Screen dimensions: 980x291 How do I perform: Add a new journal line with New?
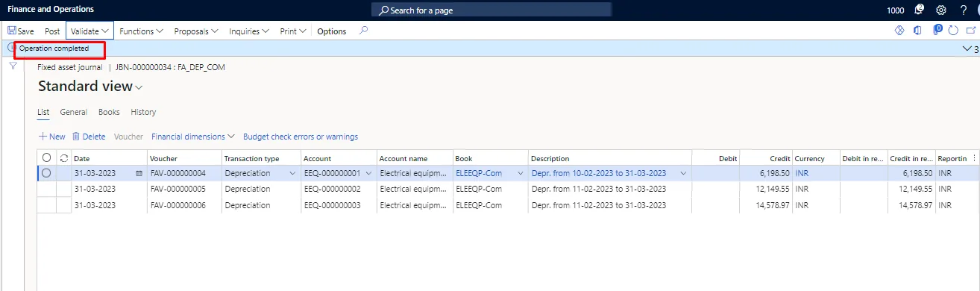pyautogui.click(x=51, y=137)
